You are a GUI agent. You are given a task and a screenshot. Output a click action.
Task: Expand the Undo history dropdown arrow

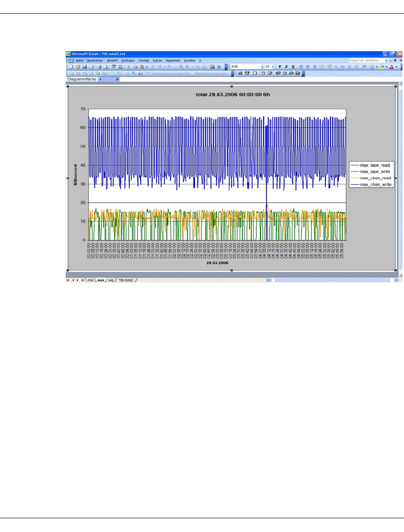click(165, 67)
